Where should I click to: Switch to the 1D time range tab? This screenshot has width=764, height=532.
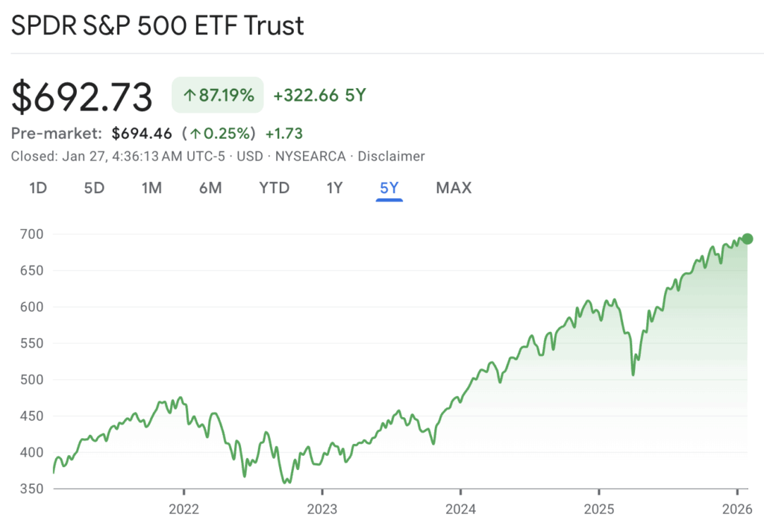coord(38,187)
